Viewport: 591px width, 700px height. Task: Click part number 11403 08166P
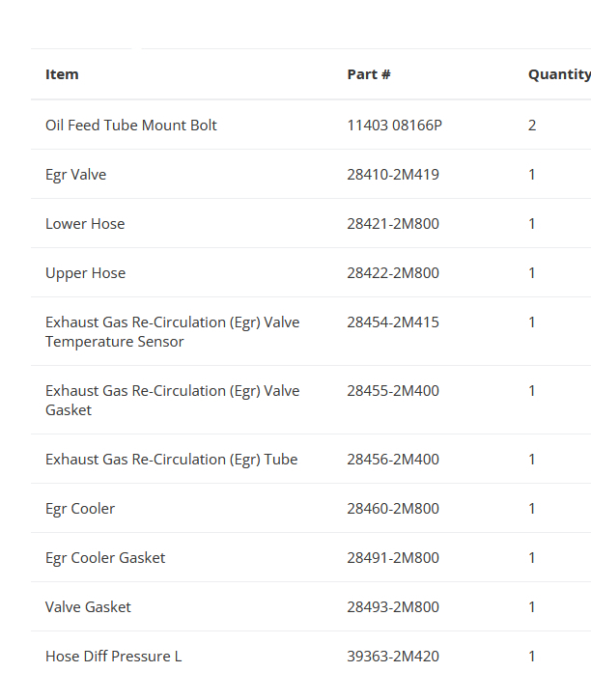click(x=394, y=126)
